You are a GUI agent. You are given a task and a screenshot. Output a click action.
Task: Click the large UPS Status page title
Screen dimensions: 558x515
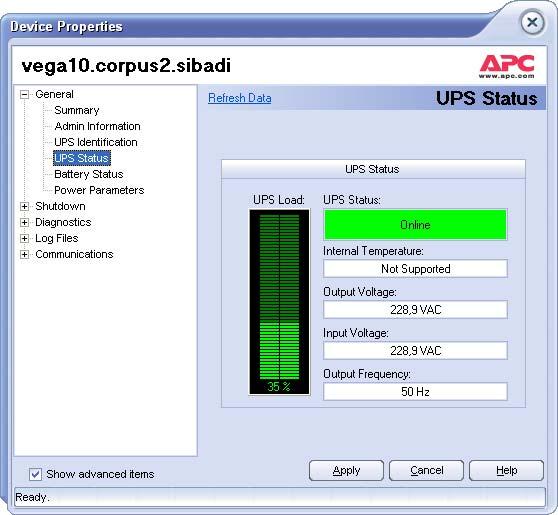[486, 98]
